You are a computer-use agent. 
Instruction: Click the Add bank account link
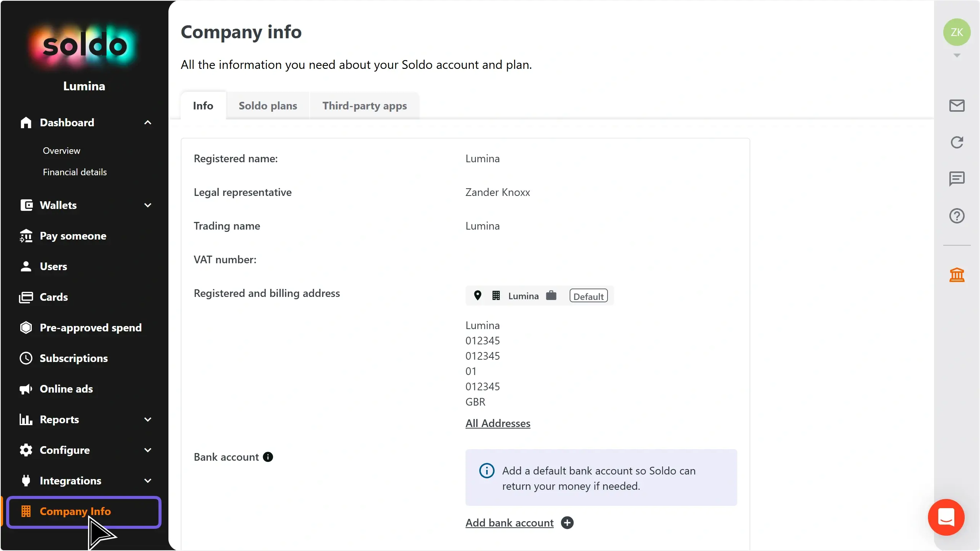click(x=510, y=523)
